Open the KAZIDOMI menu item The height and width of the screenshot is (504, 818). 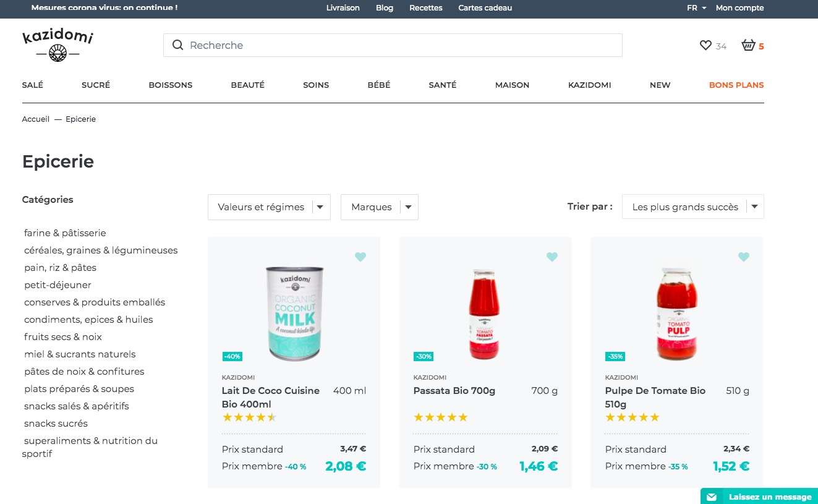(x=590, y=85)
